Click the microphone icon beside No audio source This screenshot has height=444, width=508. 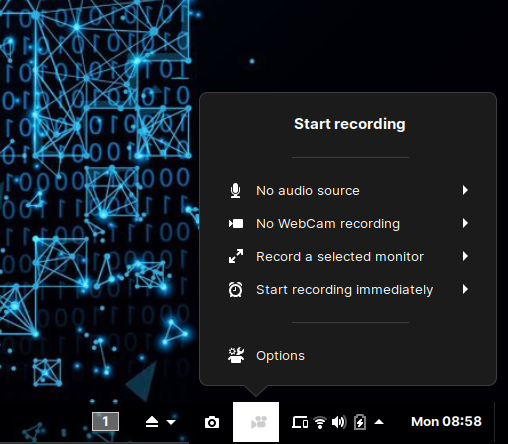(235, 191)
